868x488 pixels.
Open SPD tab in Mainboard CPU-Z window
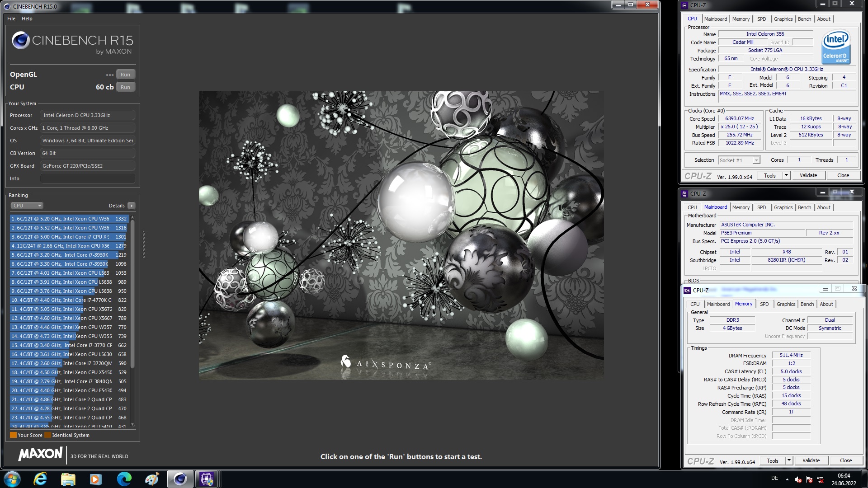coord(762,207)
